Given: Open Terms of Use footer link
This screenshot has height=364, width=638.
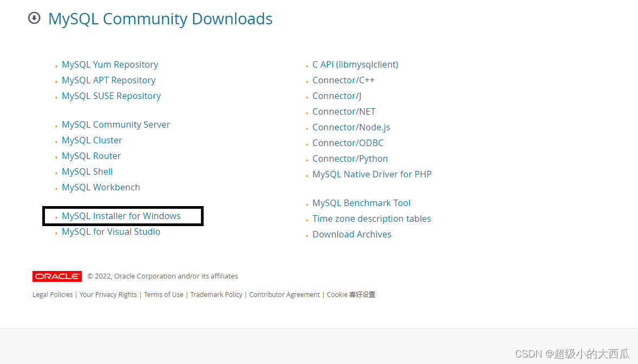Looking at the screenshot, I should tap(164, 295).
